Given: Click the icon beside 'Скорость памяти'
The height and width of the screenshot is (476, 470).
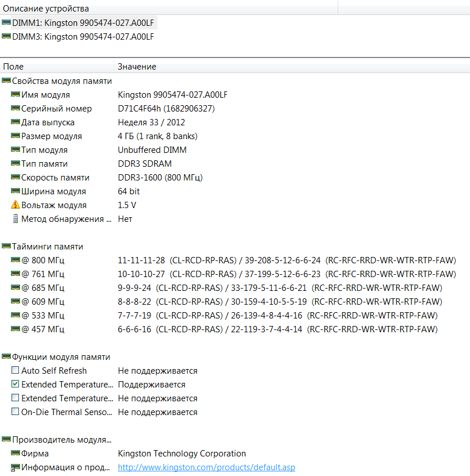Looking at the screenshot, I should click(x=15, y=177).
